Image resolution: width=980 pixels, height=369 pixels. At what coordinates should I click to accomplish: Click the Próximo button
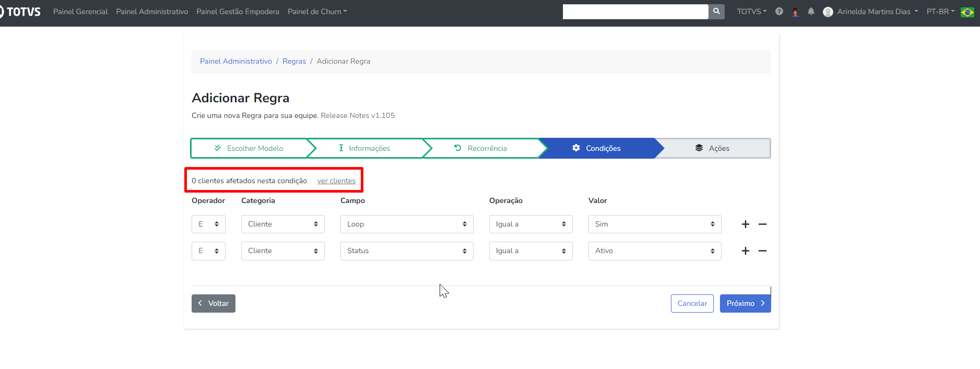coord(745,304)
